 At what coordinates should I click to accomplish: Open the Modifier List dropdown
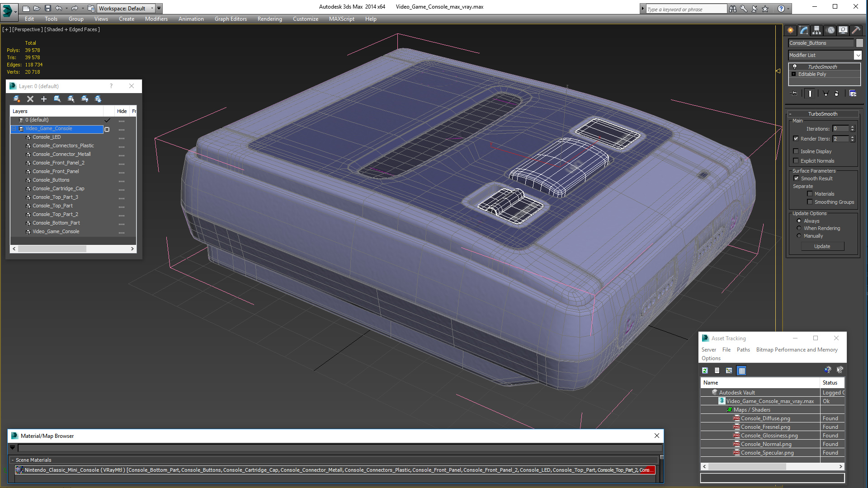(858, 55)
